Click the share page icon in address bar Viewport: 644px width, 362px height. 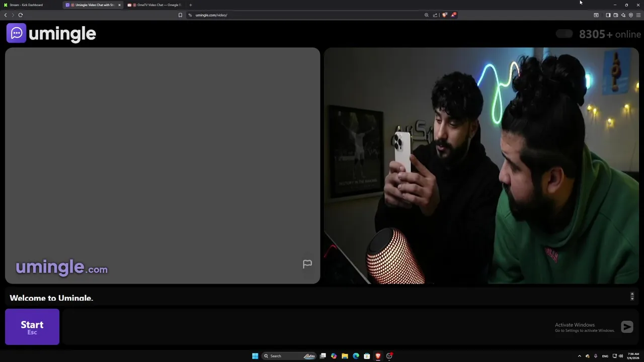435,15
